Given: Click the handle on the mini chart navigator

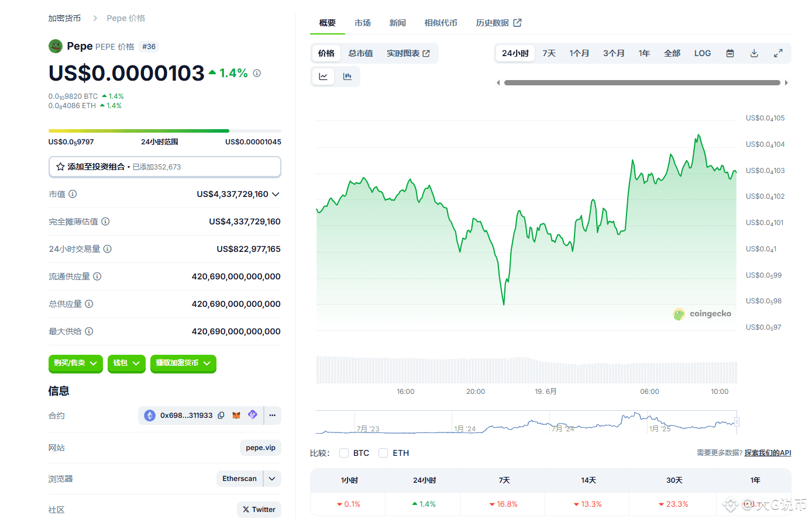Looking at the screenshot, I should pyautogui.click(x=737, y=422).
